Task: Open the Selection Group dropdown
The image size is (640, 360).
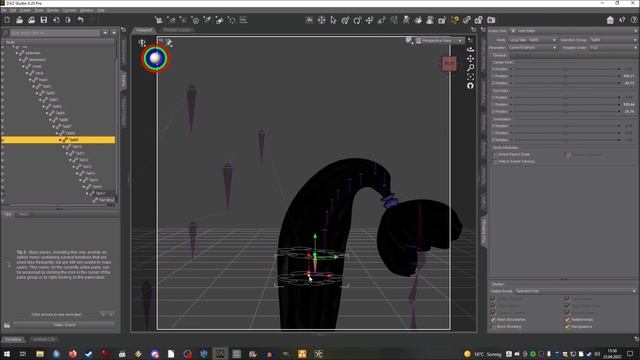Action: point(613,40)
